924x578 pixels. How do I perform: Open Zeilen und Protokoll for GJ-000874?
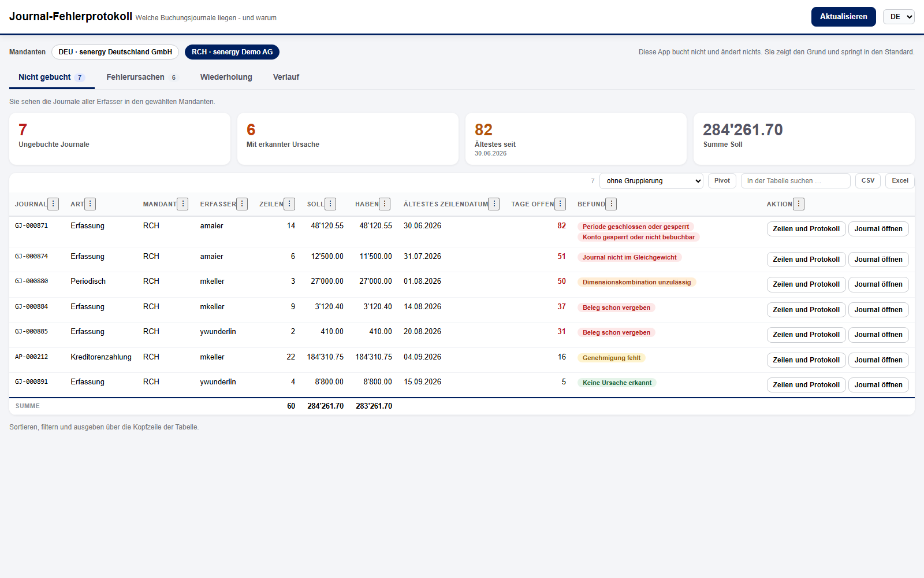[x=806, y=260]
